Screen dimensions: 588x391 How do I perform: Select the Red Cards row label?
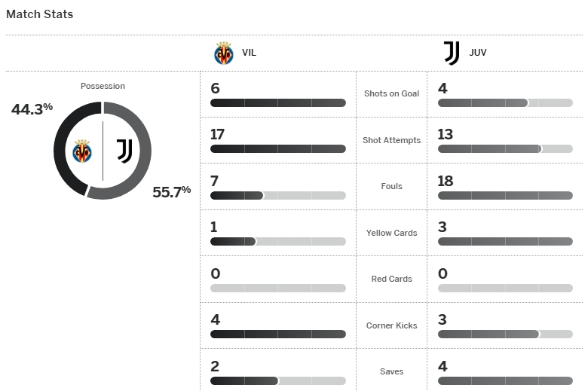391,279
